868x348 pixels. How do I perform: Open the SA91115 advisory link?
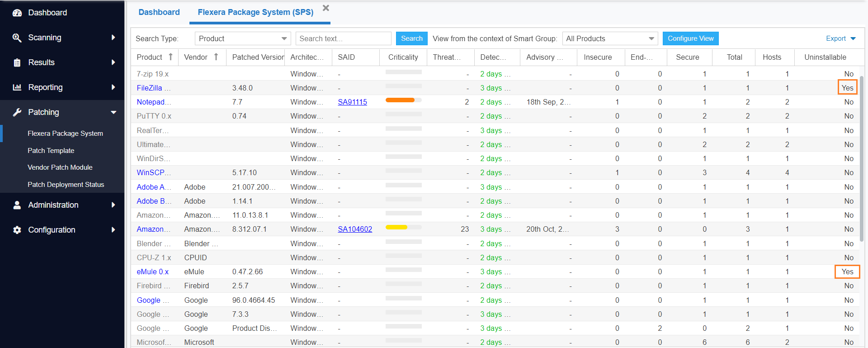(x=352, y=102)
